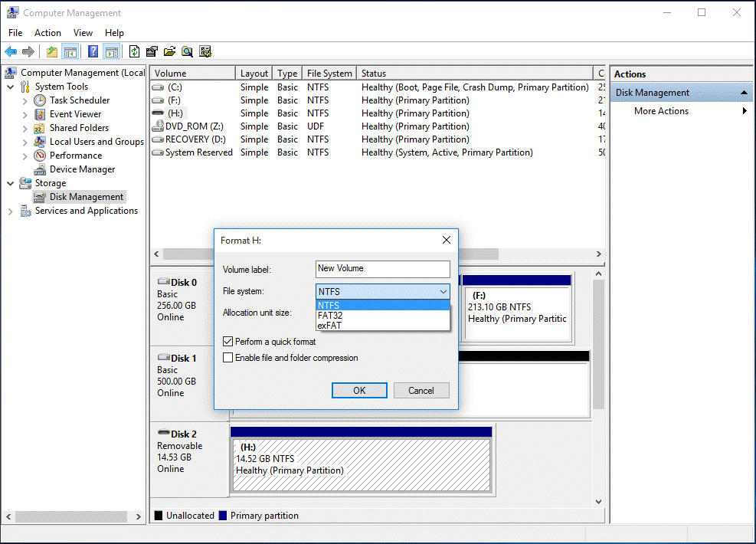Click the System Tools icon
This screenshot has height=544, width=756.
click(25, 87)
